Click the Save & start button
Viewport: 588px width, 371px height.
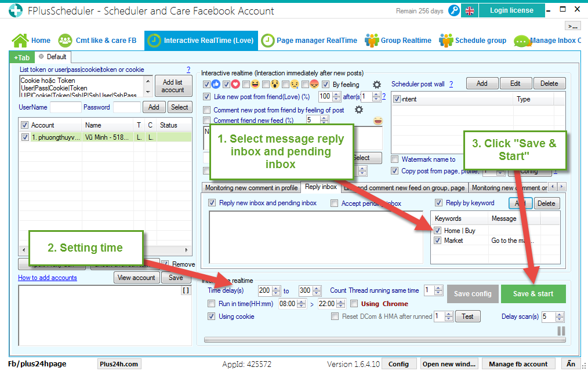coord(533,294)
